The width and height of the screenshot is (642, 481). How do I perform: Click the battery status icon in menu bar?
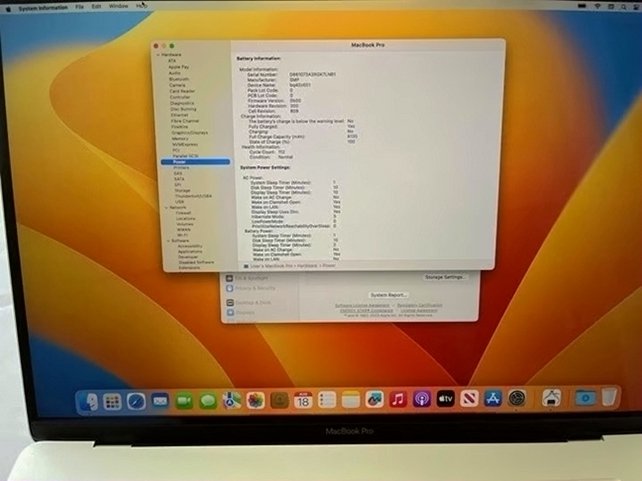pos(581,6)
